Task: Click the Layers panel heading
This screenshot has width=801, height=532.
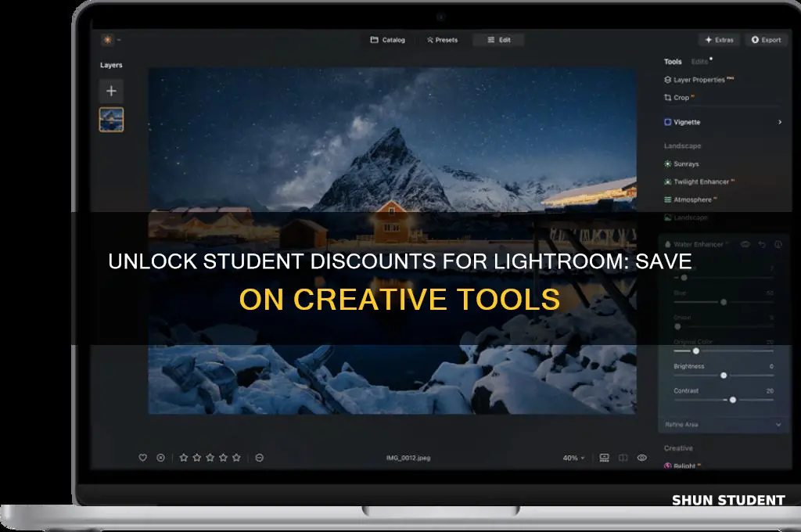Action: (111, 65)
